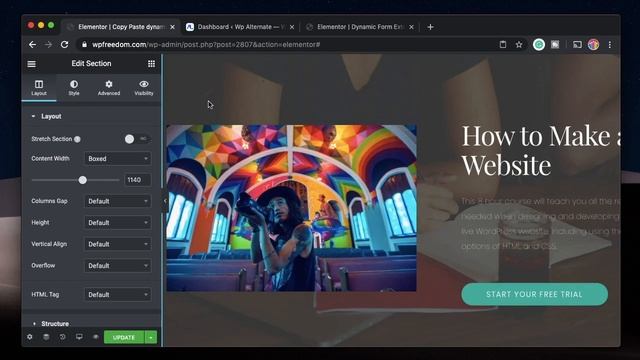The width and height of the screenshot is (640, 360).
Task: Open a new browser tab
Action: click(x=430, y=27)
